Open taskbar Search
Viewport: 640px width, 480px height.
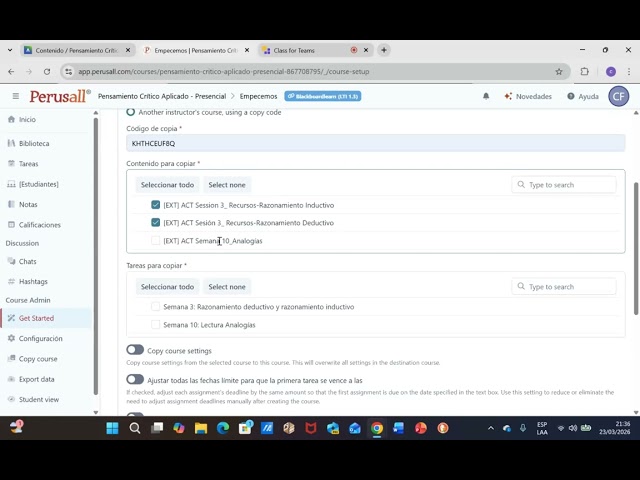point(135,428)
